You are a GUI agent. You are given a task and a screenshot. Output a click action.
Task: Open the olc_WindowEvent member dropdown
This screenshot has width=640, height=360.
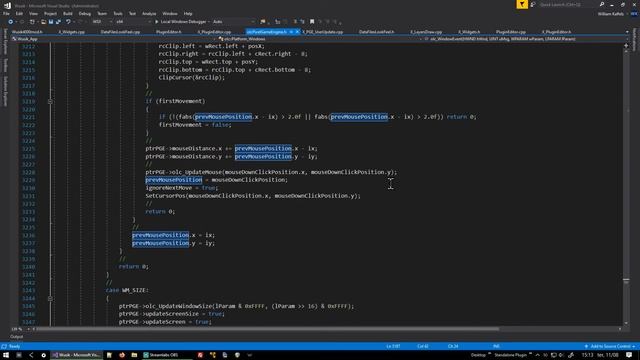click(x=525, y=39)
